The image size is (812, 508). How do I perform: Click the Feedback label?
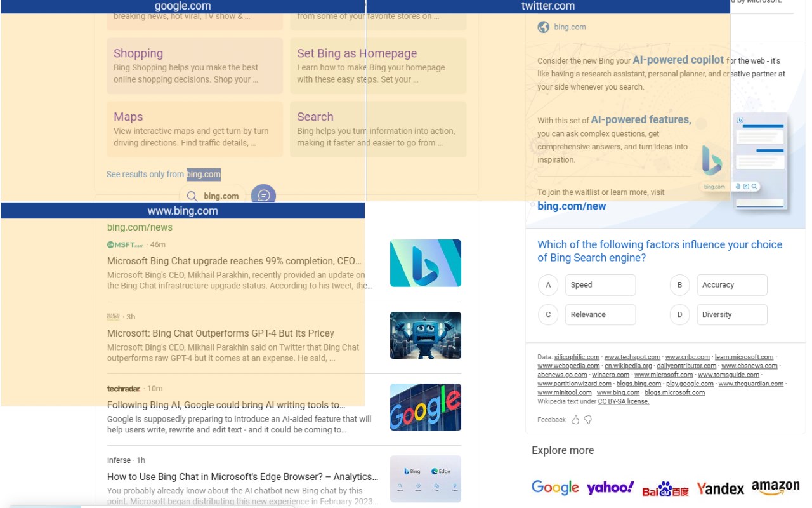pos(551,420)
